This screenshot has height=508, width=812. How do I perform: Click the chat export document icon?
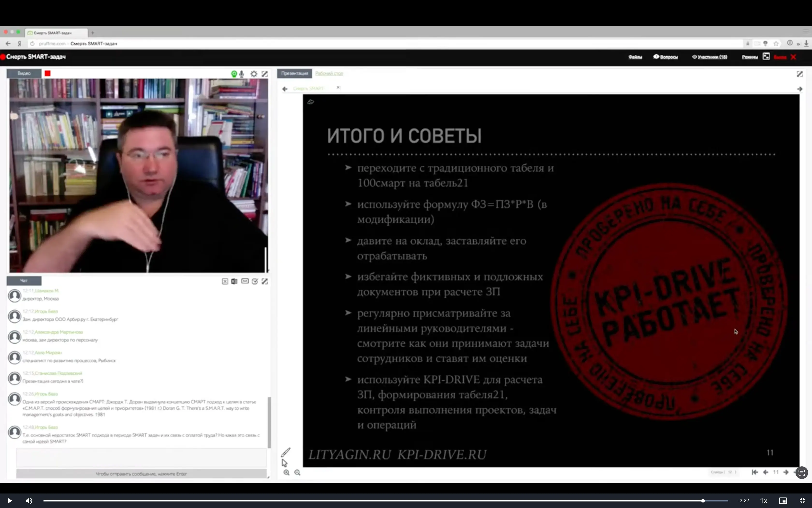tap(234, 281)
